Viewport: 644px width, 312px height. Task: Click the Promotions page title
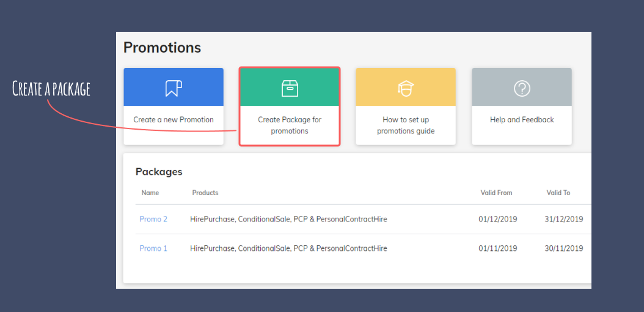163,48
